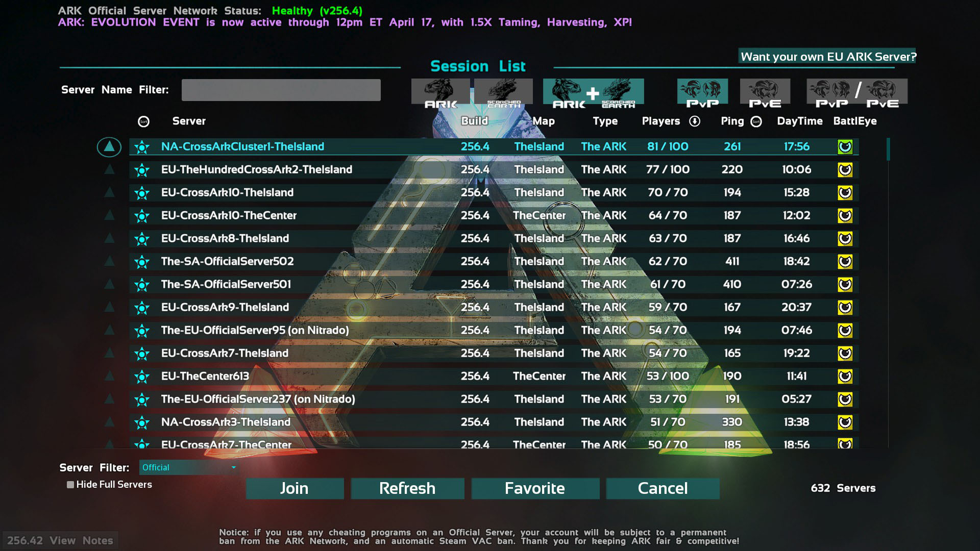Click the star icon beside EU-CrossArk7-TheIsland
The height and width of the screenshot is (551, 980).
coord(142,354)
